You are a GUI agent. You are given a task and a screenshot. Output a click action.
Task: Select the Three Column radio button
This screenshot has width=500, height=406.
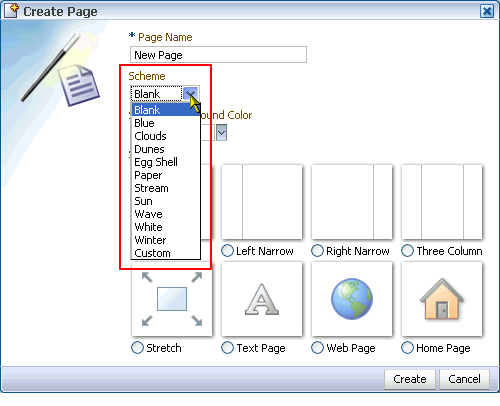click(x=407, y=251)
